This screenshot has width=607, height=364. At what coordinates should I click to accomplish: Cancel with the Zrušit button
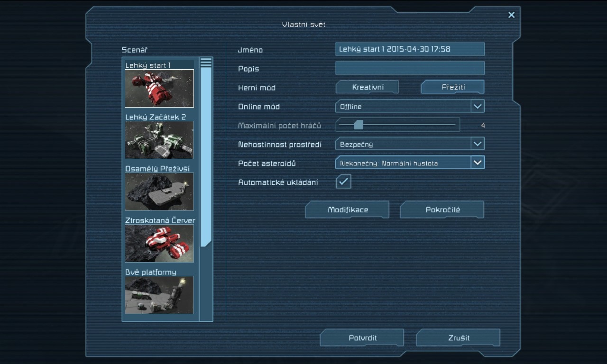(x=459, y=337)
